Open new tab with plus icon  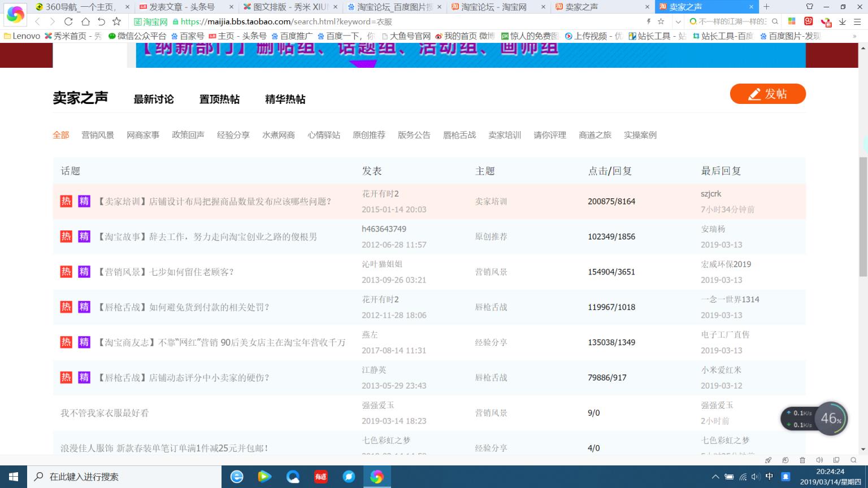tap(766, 7)
